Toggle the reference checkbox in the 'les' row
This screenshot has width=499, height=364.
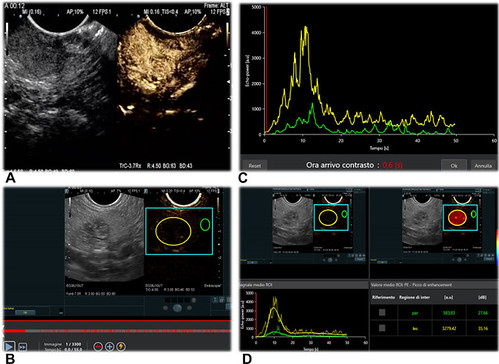pos(382,328)
